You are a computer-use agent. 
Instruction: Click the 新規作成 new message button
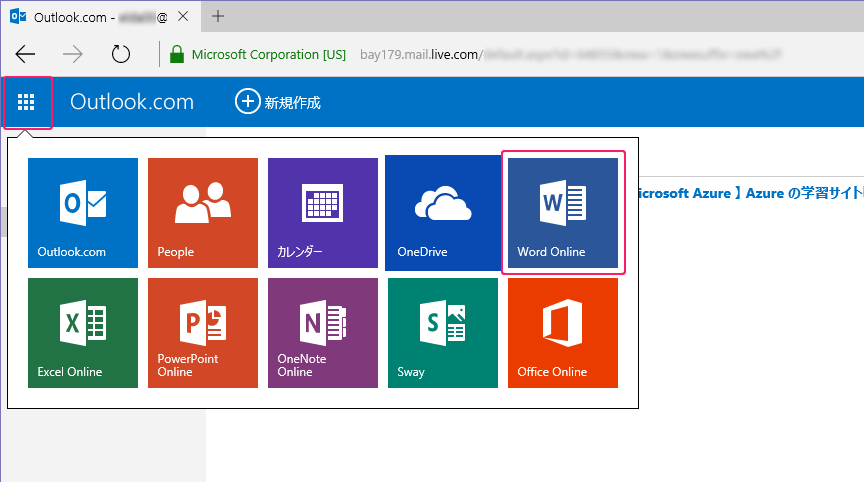pos(278,102)
